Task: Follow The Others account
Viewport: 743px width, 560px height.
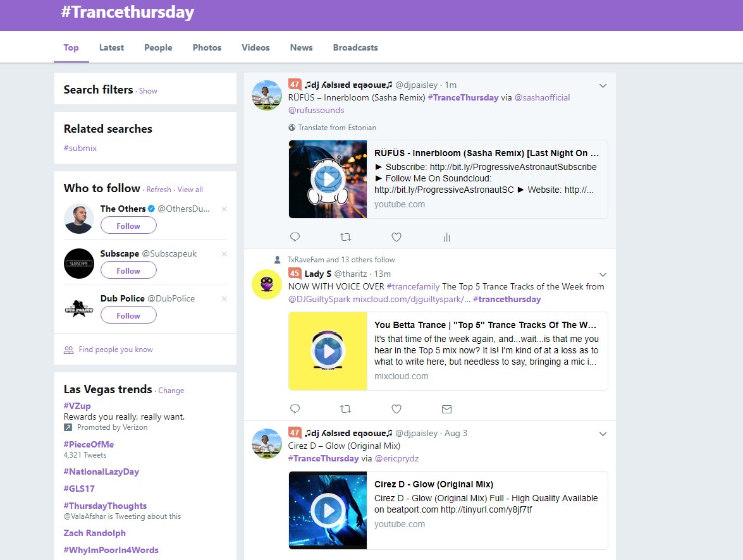Action: pos(128,226)
